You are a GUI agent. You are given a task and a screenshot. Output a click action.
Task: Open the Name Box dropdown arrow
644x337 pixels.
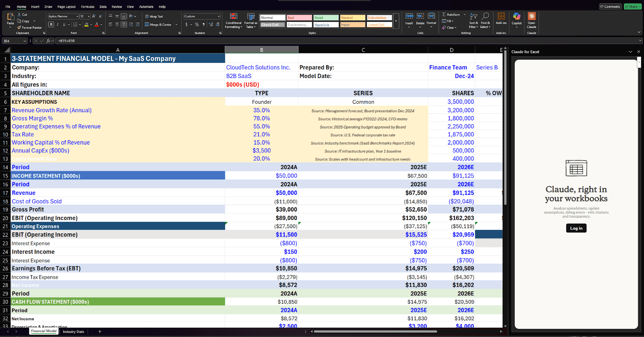tap(25, 41)
